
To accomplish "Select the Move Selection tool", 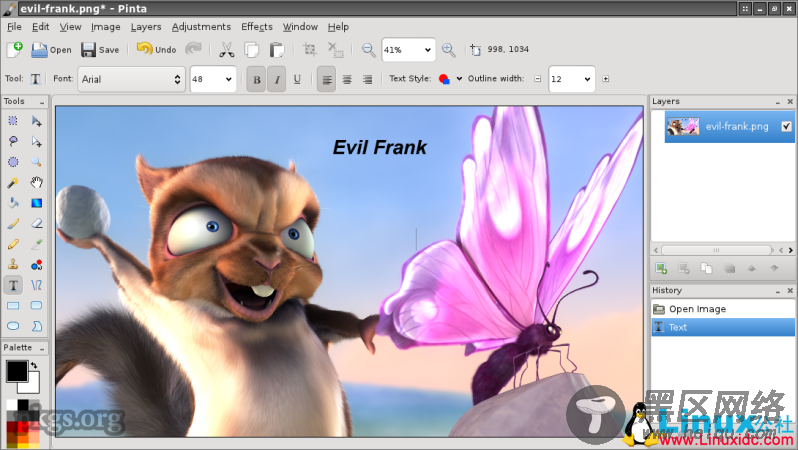I will pyautogui.click(x=36, y=141).
